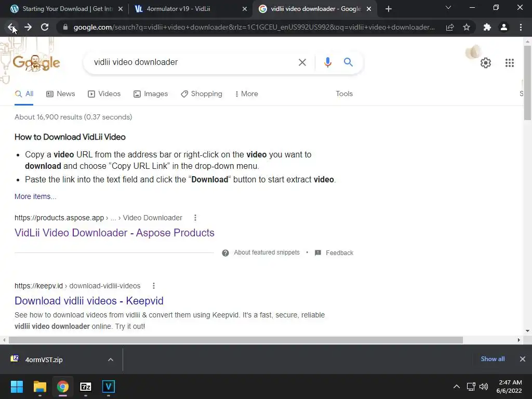Click horizontal scrollbar right arrow
This screenshot has width=532, height=399.
519,340
